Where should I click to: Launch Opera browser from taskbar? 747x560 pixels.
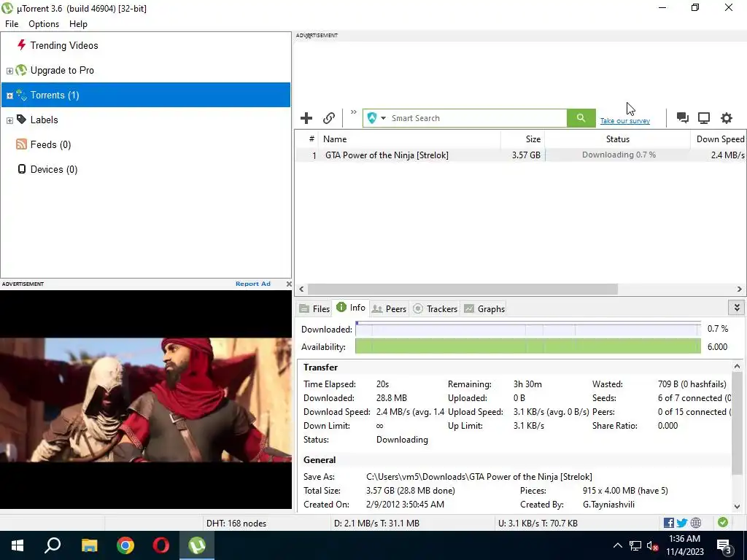point(161,545)
